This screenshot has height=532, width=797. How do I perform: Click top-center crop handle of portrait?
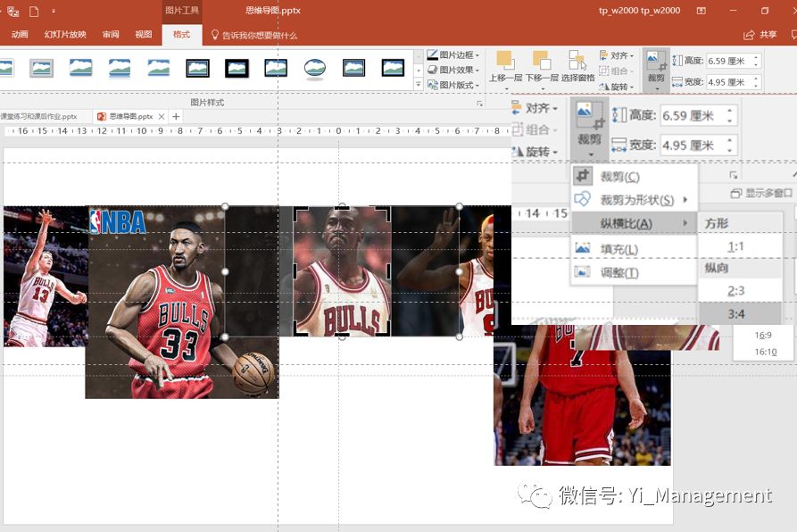pyautogui.click(x=342, y=207)
